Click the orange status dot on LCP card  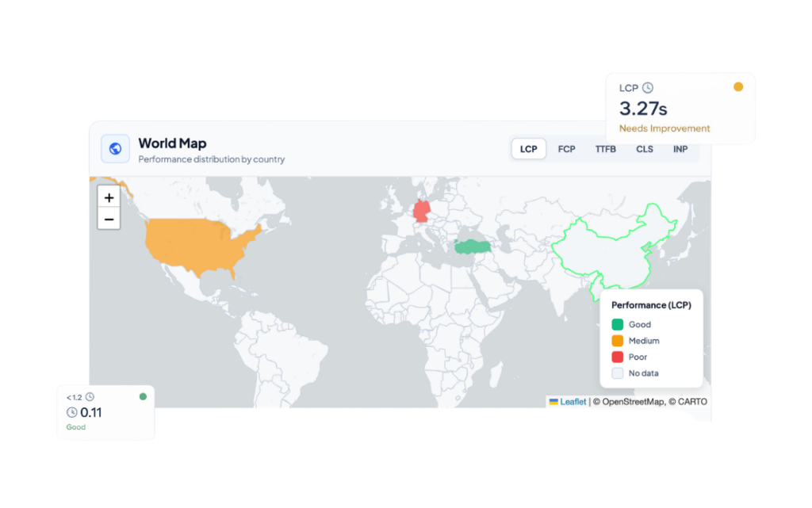click(738, 87)
